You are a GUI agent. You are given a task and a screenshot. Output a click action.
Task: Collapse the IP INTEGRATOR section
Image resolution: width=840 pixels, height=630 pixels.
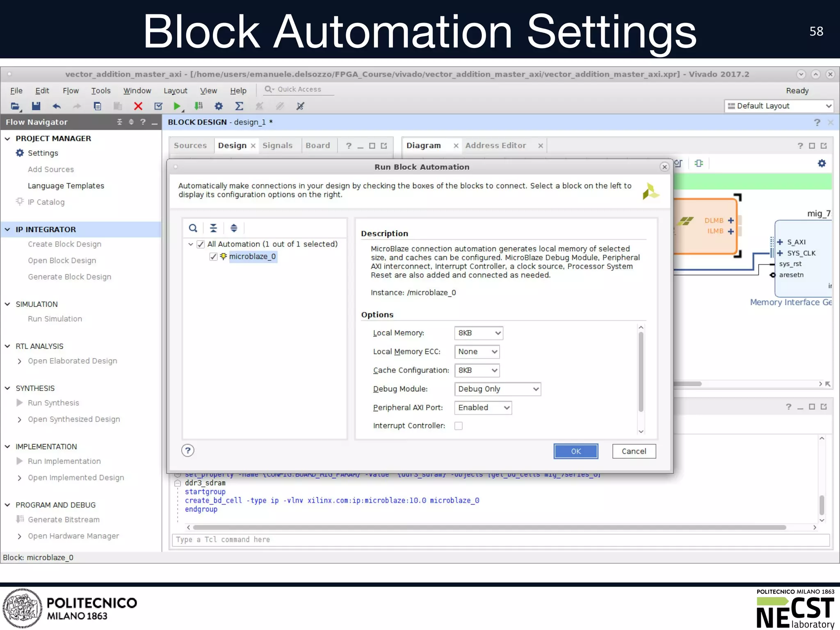pos(7,230)
